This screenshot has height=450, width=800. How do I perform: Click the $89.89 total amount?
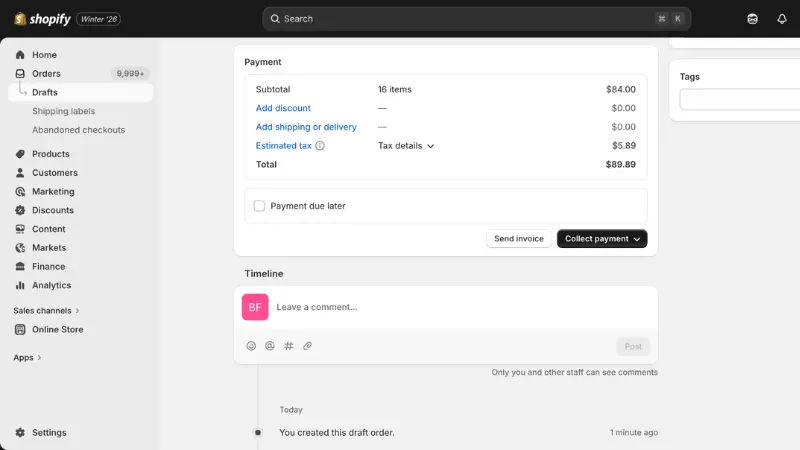click(620, 164)
